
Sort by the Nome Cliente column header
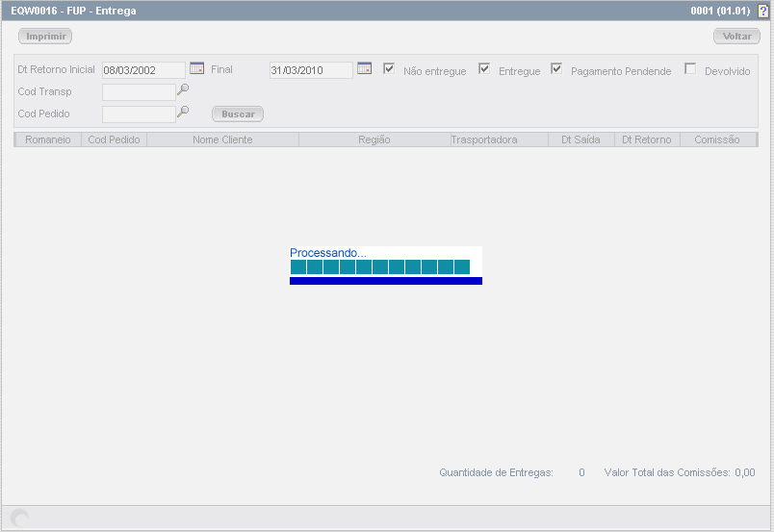(x=222, y=139)
